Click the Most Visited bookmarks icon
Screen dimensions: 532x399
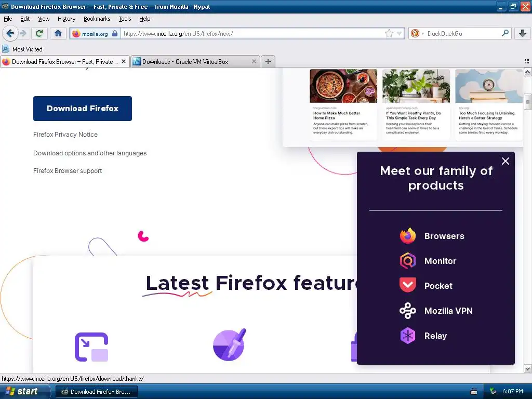click(x=5, y=49)
